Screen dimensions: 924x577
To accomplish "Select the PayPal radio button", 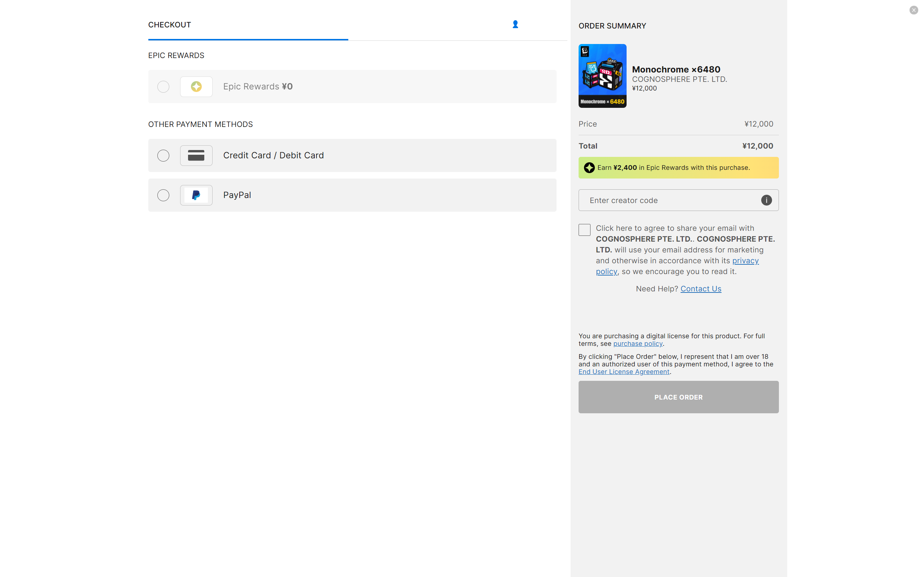I will click(164, 195).
